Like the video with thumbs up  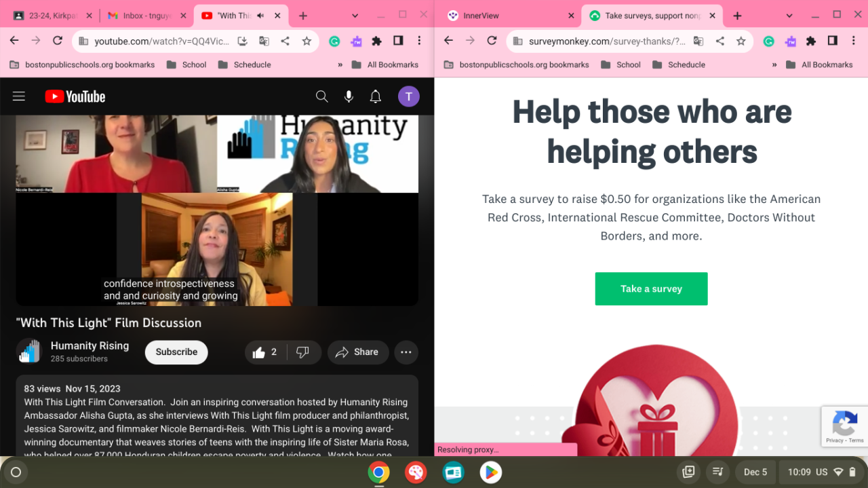[x=265, y=352]
